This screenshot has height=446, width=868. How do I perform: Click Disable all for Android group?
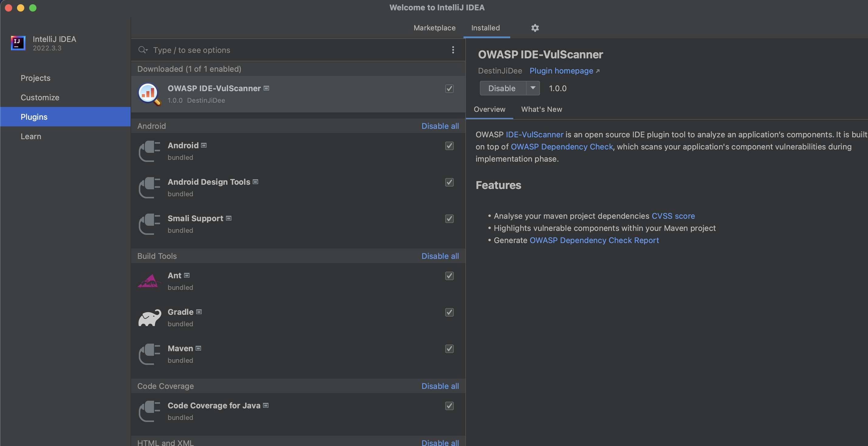click(440, 126)
